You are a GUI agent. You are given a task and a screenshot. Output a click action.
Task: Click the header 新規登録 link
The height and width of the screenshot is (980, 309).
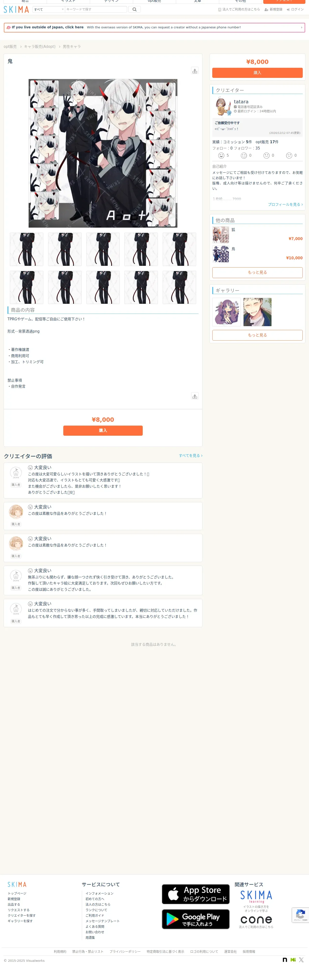[x=274, y=10]
